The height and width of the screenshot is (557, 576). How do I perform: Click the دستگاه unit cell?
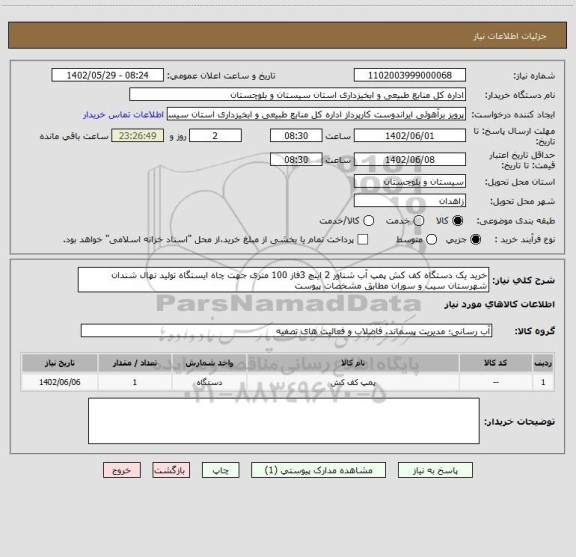pyautogui.click(x=209, y=382)
